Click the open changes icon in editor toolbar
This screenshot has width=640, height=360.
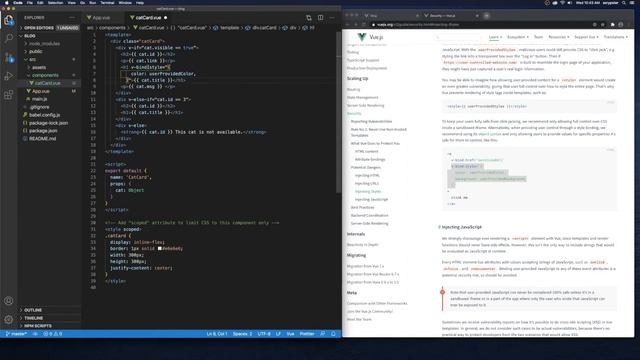[x=309, y=18]
